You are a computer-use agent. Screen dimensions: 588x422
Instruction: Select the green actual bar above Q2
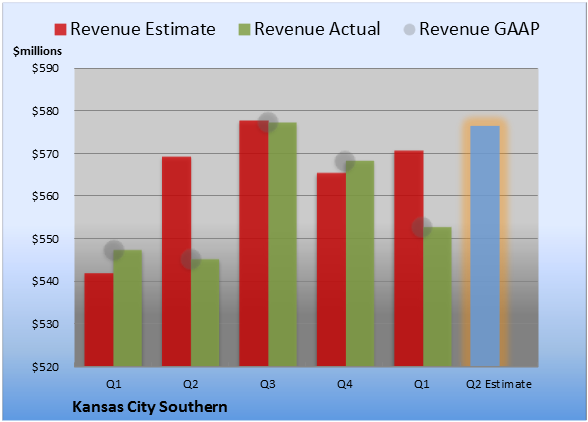click(x=205, y=312)
